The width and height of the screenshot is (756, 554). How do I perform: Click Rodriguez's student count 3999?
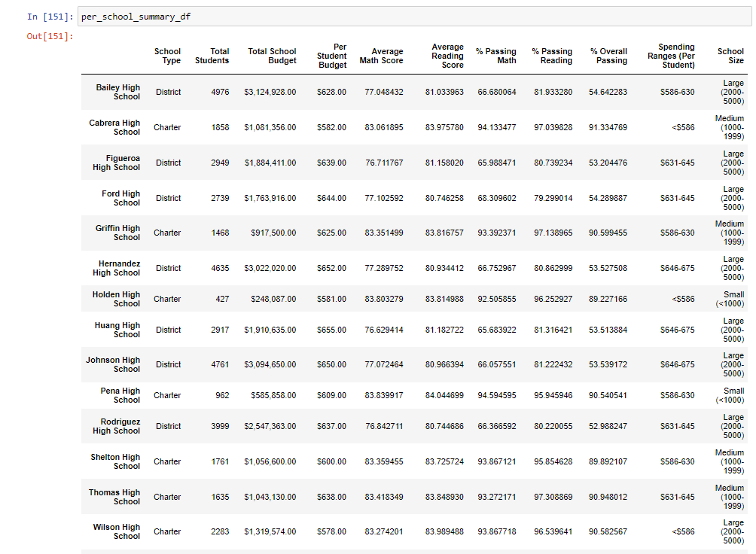[x=220, y=426]
